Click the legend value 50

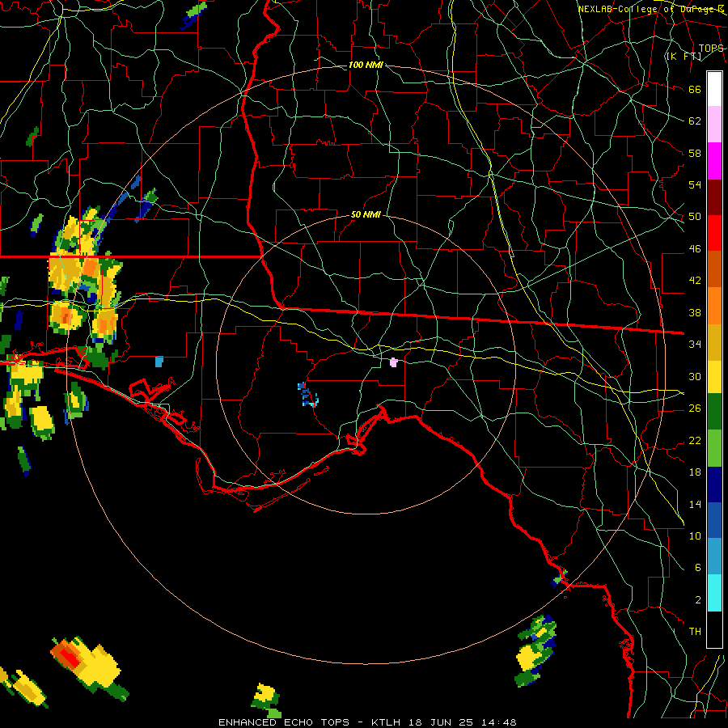coord(695,217)
